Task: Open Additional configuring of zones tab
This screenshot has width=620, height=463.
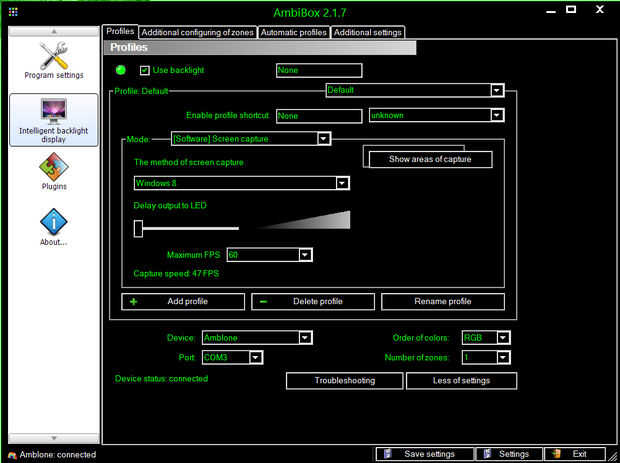Action: (x=197, y=32)
